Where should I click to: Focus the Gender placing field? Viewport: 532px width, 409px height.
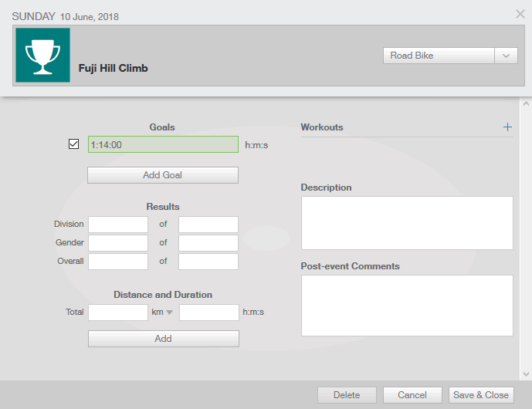coord(118,243)
